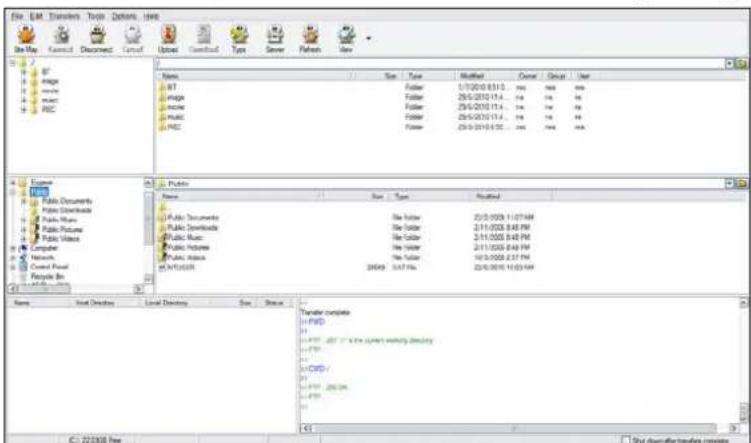Select parent folder entry in local file list

[163, 207]
